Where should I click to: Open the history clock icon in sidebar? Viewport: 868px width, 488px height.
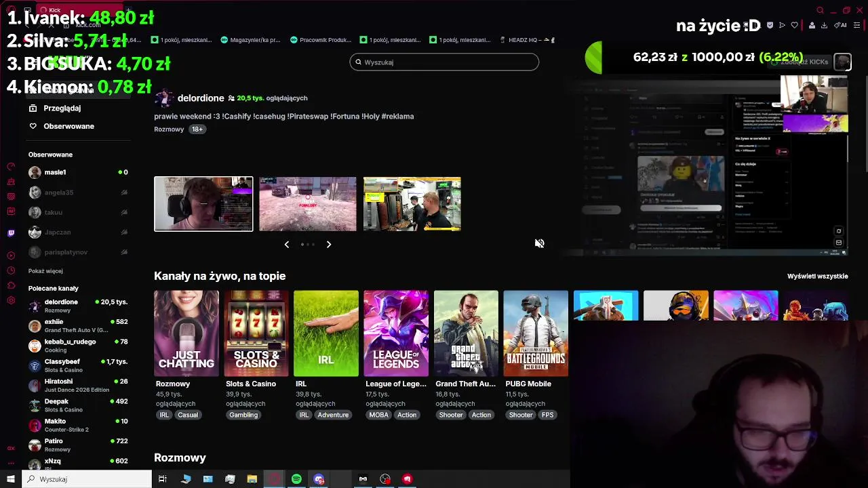(11, 270)
